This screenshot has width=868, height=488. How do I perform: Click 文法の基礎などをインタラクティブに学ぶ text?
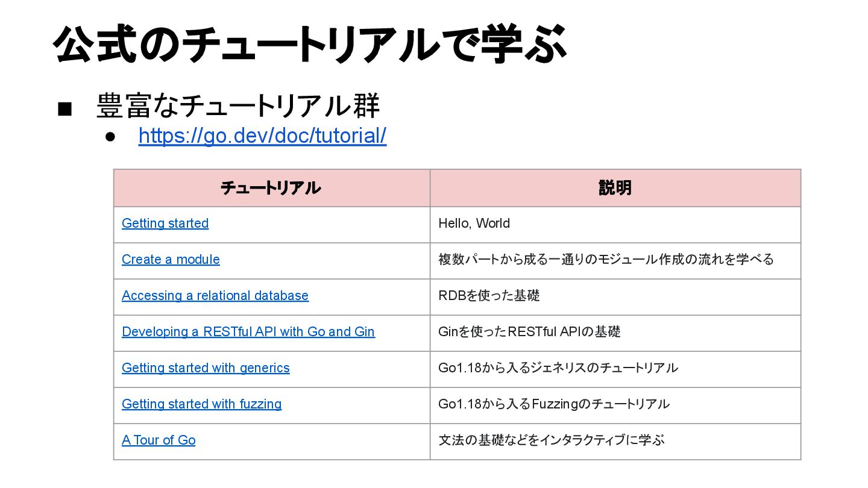552,440
